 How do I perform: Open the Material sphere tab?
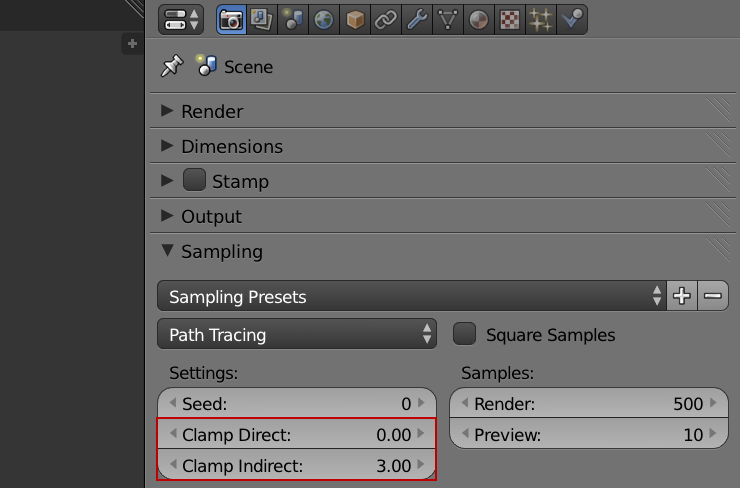(x=479, y=20)
